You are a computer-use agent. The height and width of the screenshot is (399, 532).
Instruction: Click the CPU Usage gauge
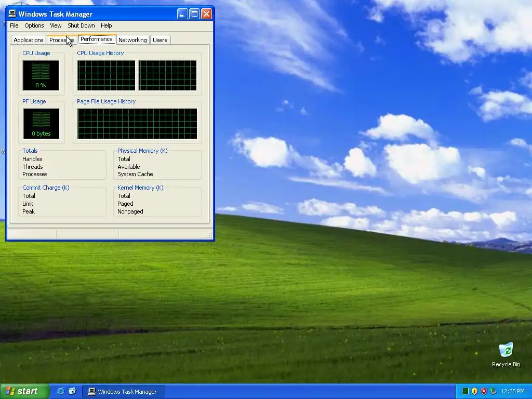point(41,75)
